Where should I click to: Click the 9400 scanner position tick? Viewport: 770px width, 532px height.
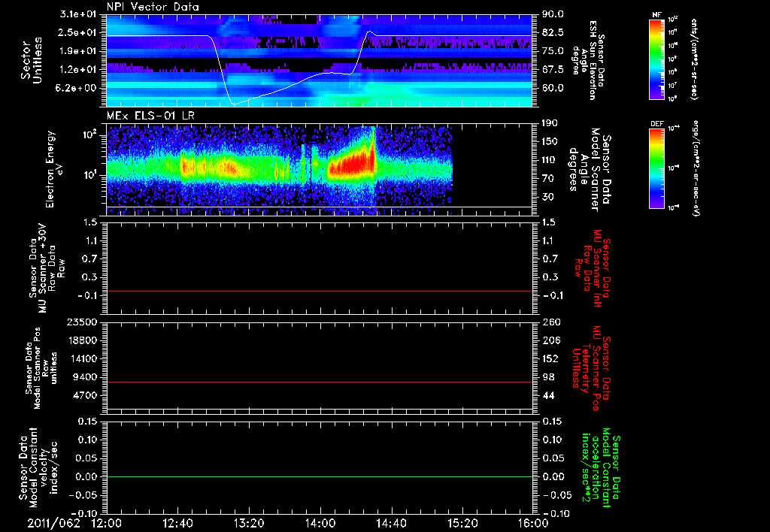point(86,377)
